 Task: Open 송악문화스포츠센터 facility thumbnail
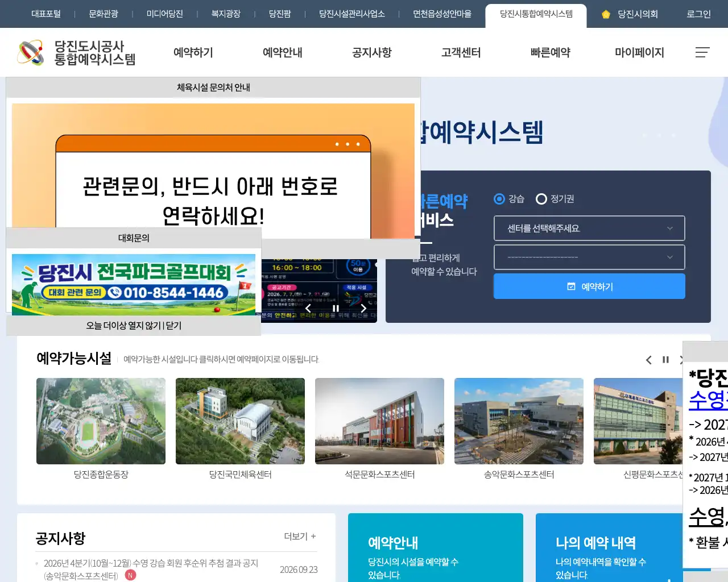(x=519, y=421)
